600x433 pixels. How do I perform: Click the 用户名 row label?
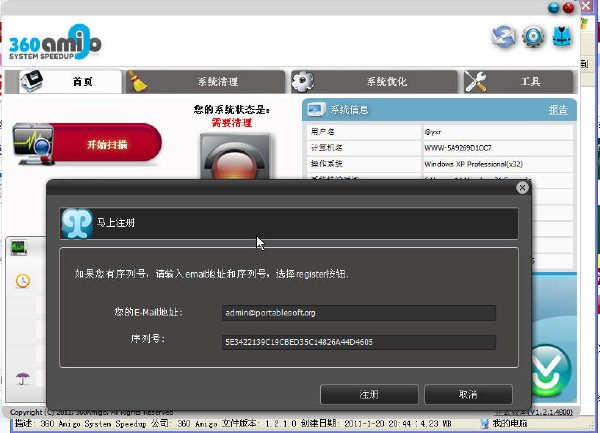322,132
